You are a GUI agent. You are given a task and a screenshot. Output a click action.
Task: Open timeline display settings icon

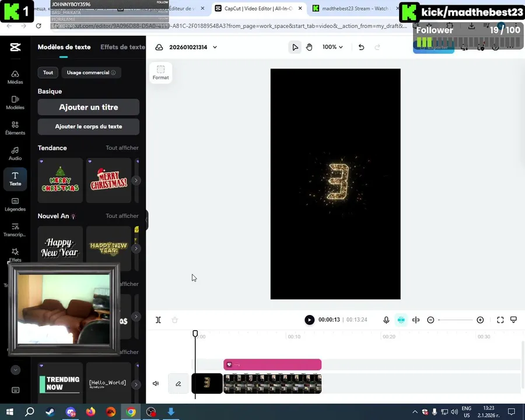click(513, 320)
